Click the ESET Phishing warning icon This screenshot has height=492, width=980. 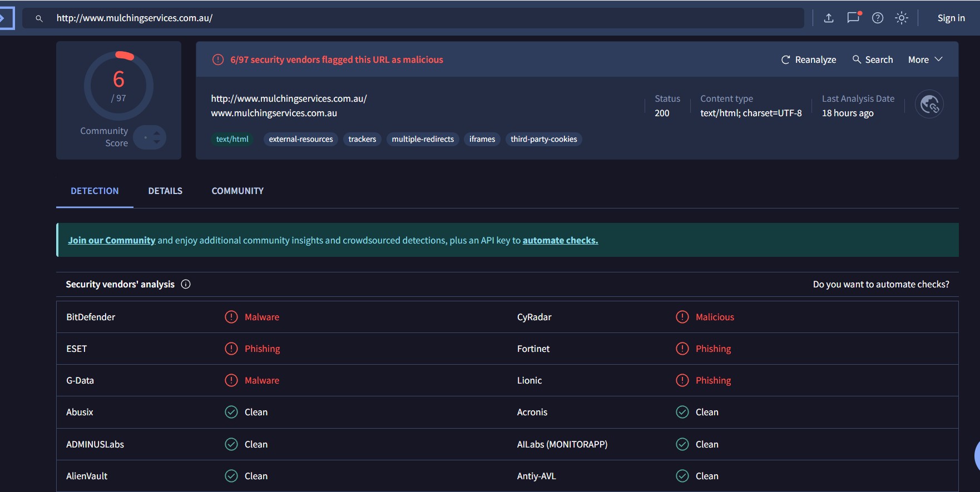pos(231,349)
